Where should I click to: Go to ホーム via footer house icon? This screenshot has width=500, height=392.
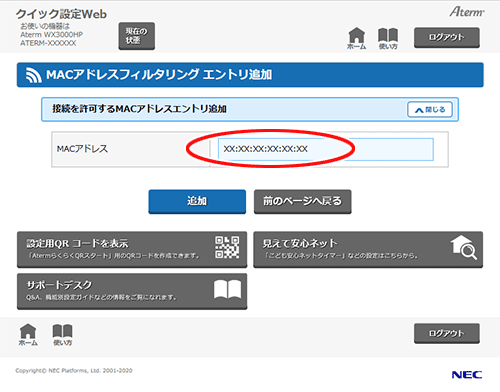tap(28, 335)
